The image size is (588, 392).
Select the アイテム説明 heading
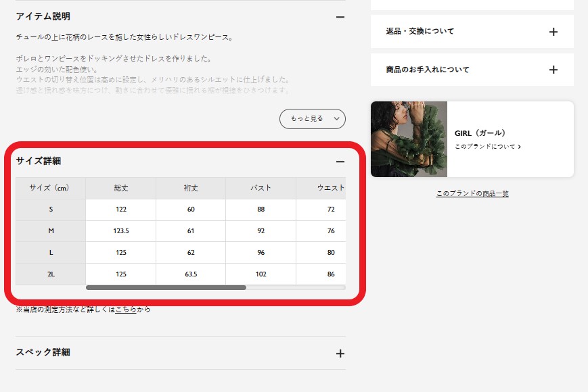[43, 16]
